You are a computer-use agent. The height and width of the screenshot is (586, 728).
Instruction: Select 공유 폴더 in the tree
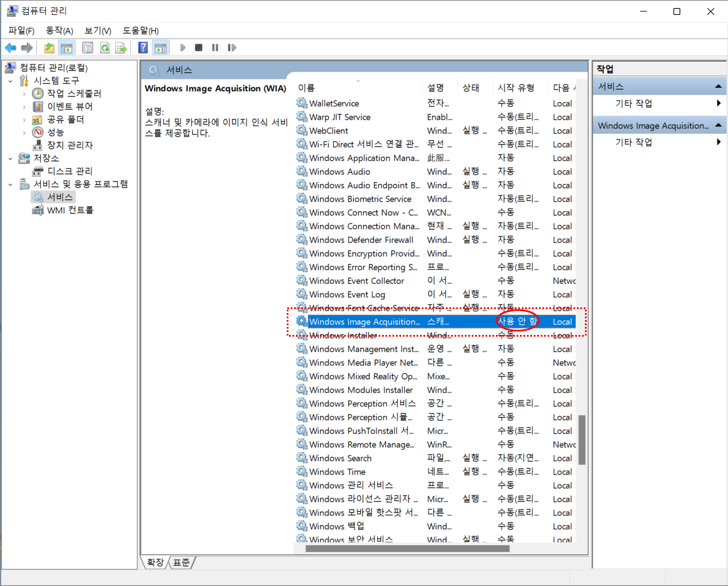66,119
